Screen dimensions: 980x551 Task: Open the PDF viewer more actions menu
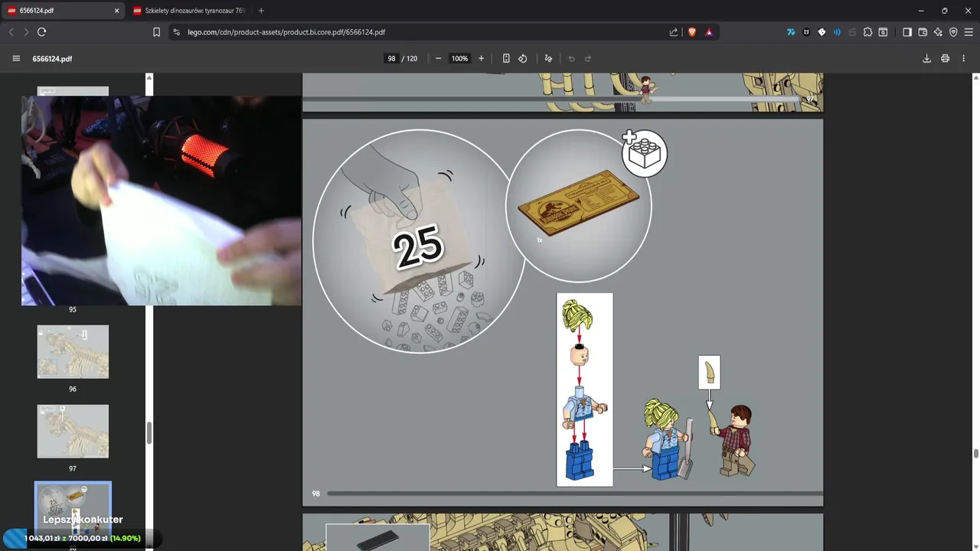(963, 58)
